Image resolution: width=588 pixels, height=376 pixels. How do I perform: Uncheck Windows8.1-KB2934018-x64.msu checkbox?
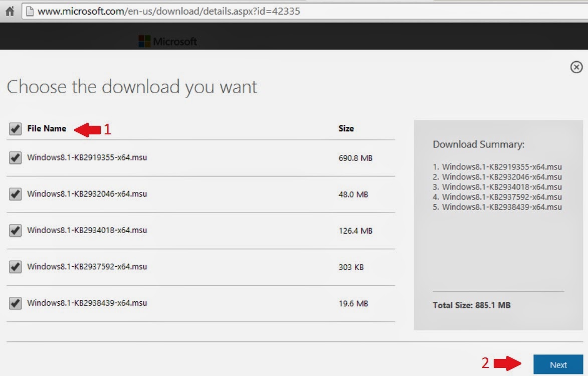click(x=15, y=230)
